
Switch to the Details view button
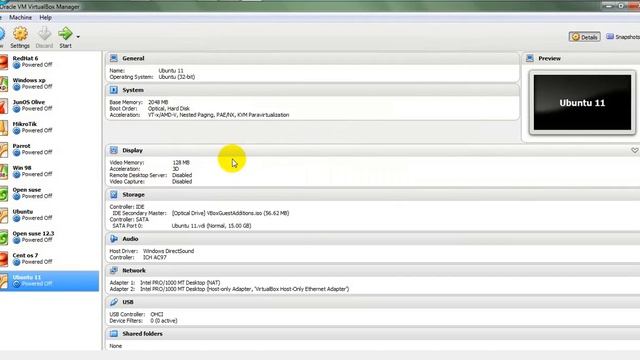point(584,37)
